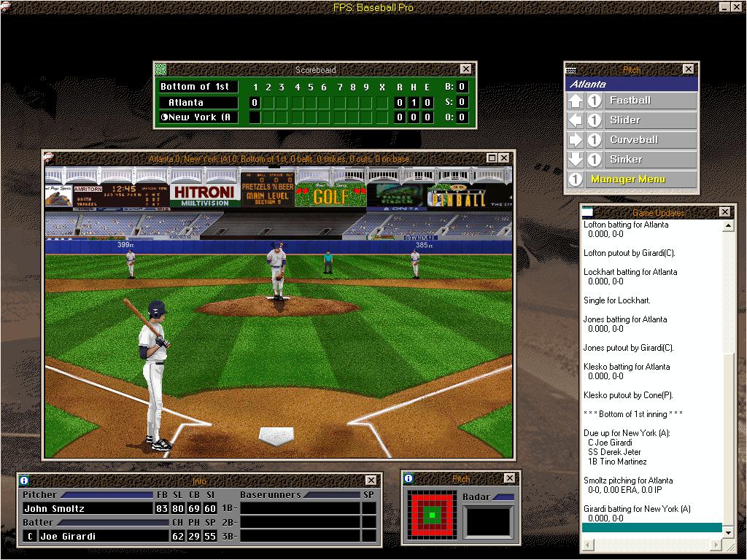Click "Lofton putout by Girardi(C)." update line

click(x=630, y=253)
